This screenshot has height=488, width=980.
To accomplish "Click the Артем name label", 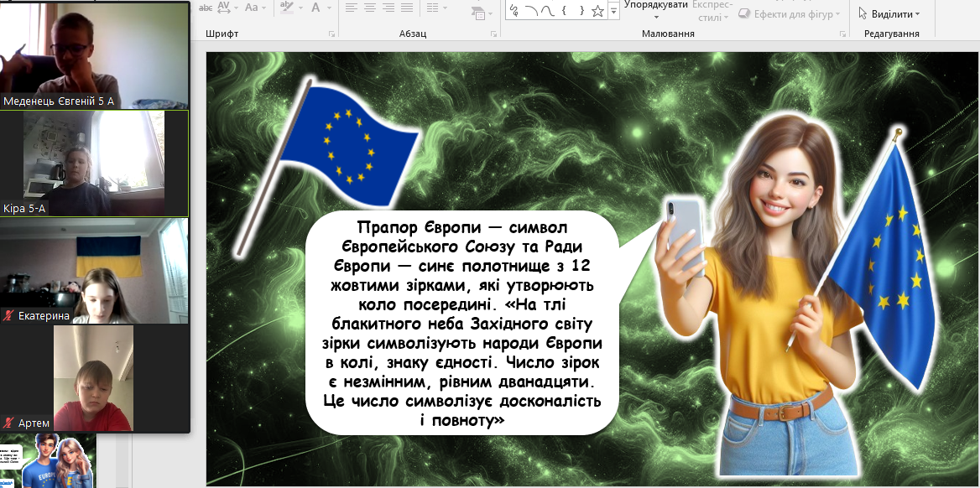I will point(34,423).
